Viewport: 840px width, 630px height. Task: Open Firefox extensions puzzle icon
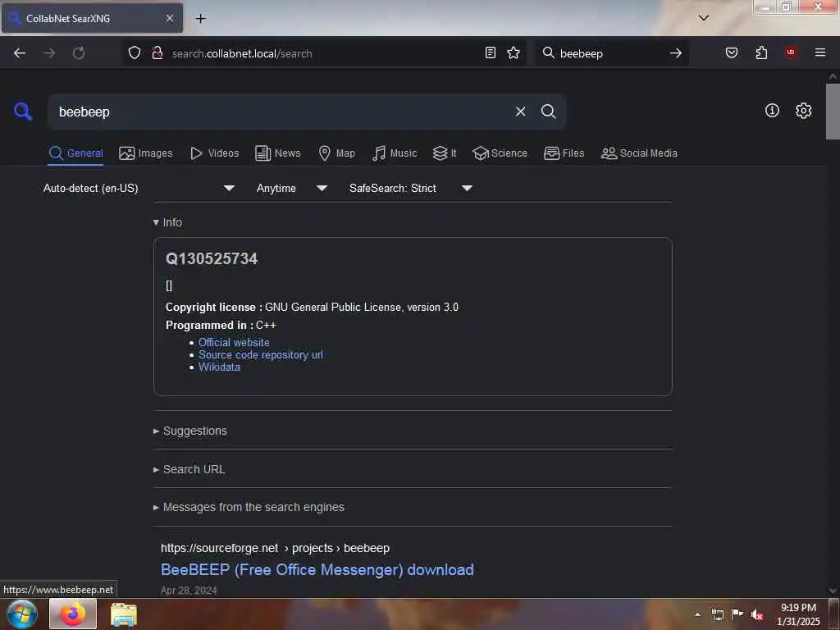761,52
